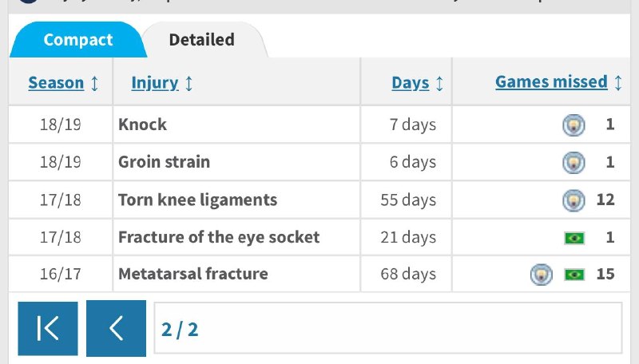This screenshot has height=364, width=639.
Task: Toggle sort arrows next to Games missed
Action: click(618, 83)
